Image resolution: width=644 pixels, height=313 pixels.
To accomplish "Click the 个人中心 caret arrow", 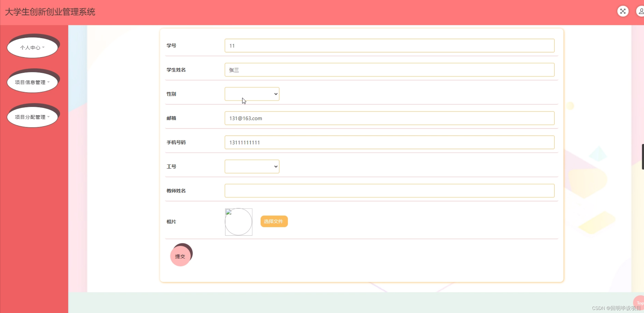I will [43, 47].
